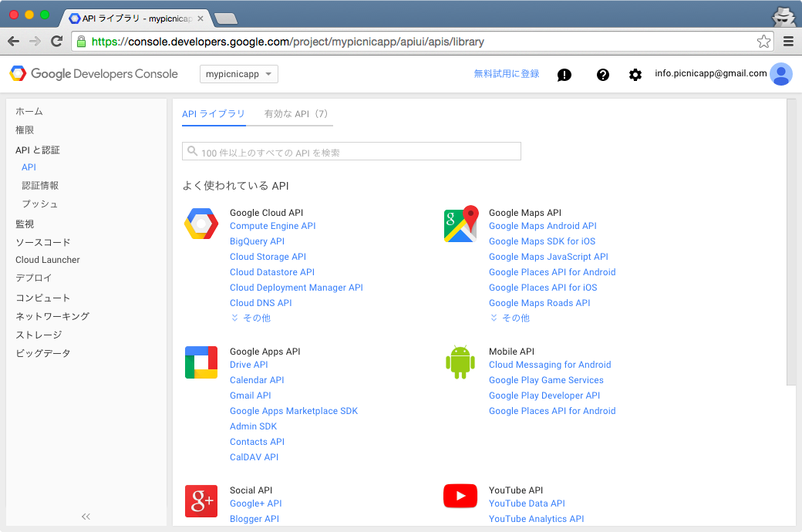Open the Cloud Datastore API link
The image size is (802, 532).
[272, 272]
